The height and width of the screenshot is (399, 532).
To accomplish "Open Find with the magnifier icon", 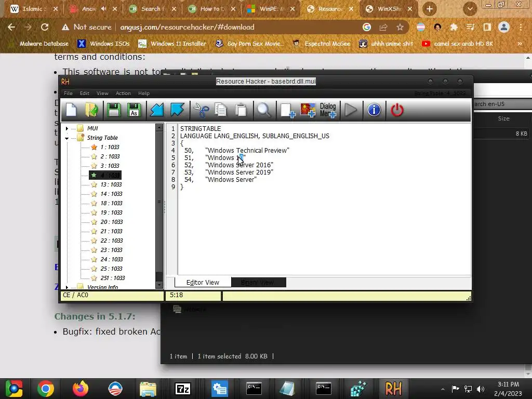I will pos(263,110).
